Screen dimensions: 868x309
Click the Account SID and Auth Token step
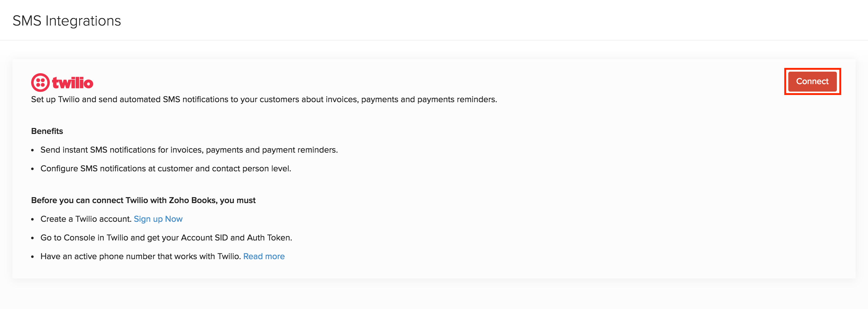click(x=166, y=238)
